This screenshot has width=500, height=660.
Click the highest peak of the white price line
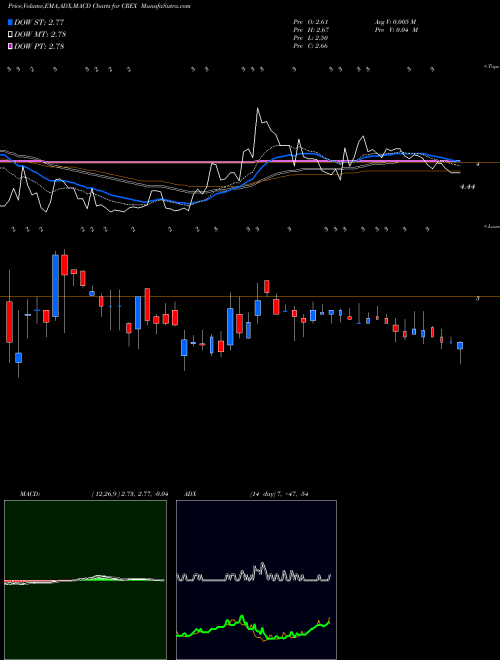click(x=258, y=109)
